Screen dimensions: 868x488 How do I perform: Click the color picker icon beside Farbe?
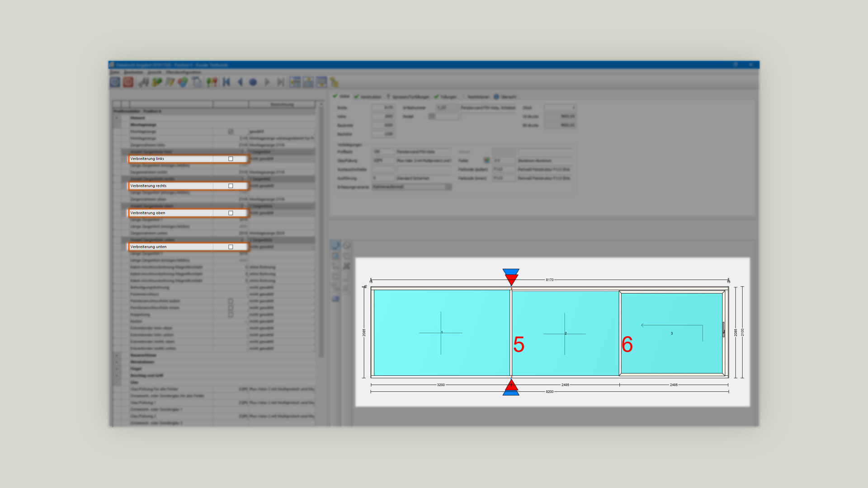(x=486, y=160)
